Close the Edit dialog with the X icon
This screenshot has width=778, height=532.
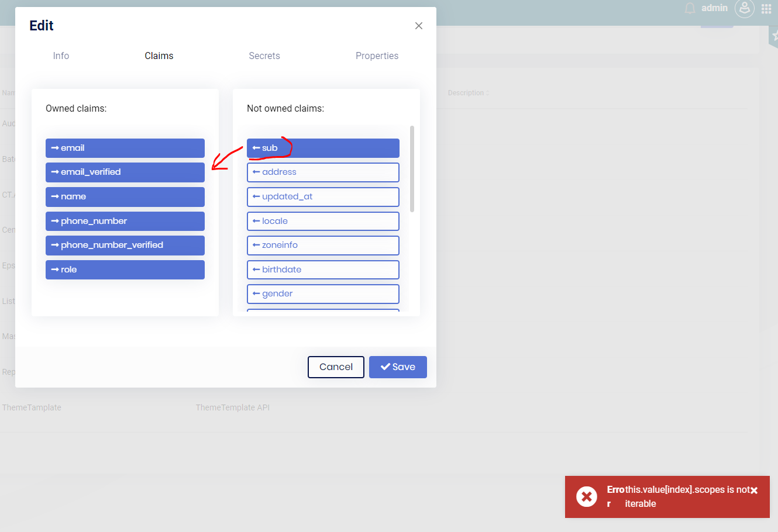[x=419, y=26]
